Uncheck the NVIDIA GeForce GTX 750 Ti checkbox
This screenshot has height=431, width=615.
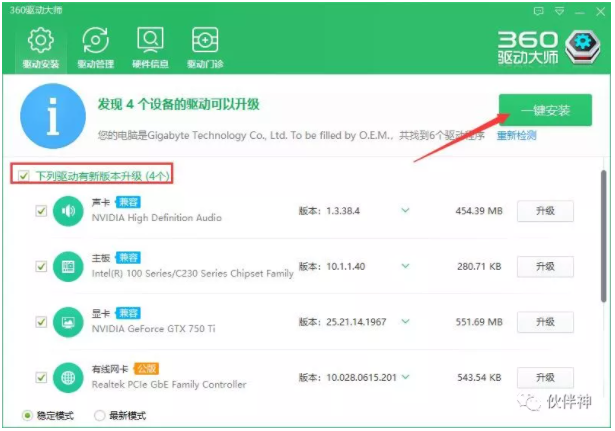(41, 322)
